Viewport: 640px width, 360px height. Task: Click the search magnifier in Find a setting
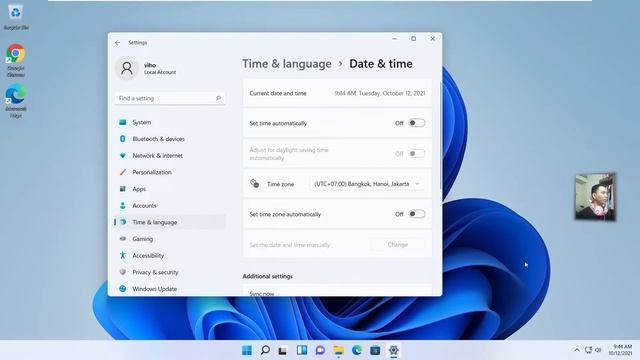coord(218,98)
